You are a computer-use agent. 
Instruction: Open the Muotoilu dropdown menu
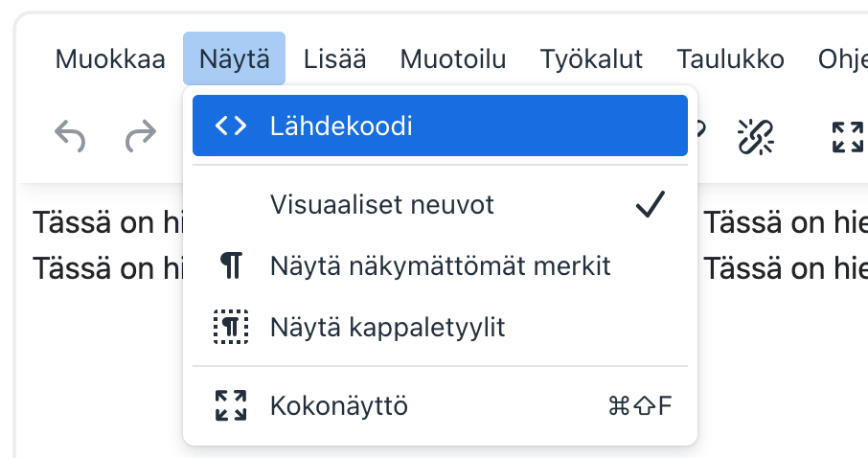[x=453, y=59]
